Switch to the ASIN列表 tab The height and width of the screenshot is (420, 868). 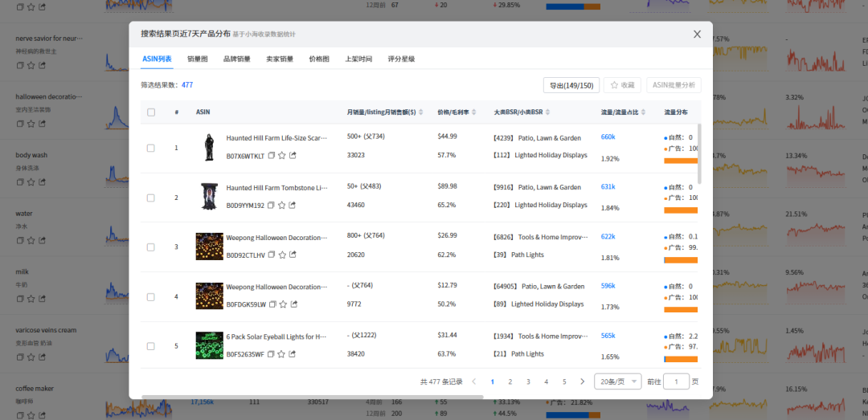tap(157, 59)
